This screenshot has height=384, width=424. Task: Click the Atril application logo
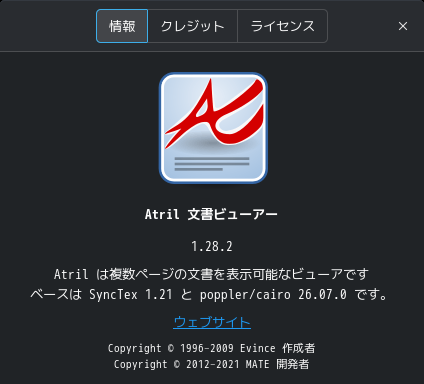(213, 128)
